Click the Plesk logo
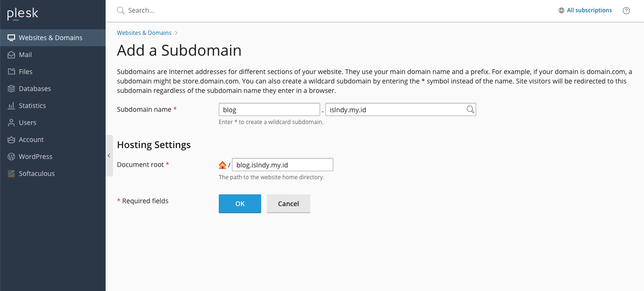The width and height of the screenshot is (644, 291). [x=23, y=14]
